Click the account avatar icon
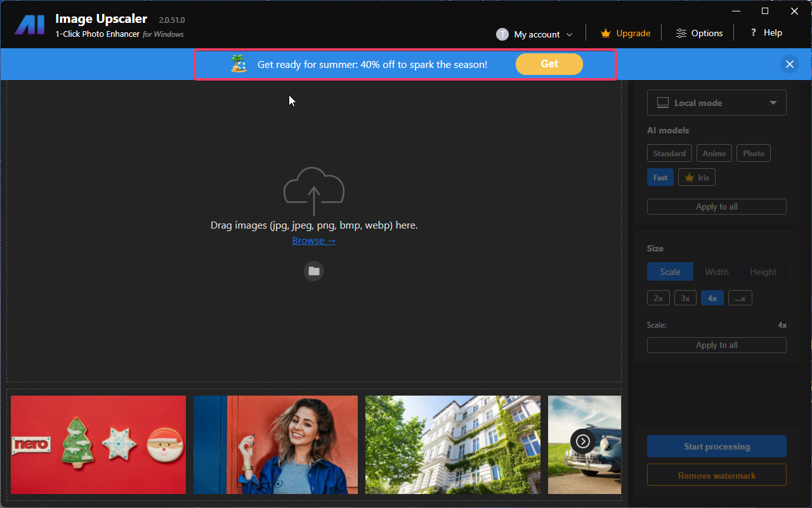The image size is (812, 508). coord(502,34)
